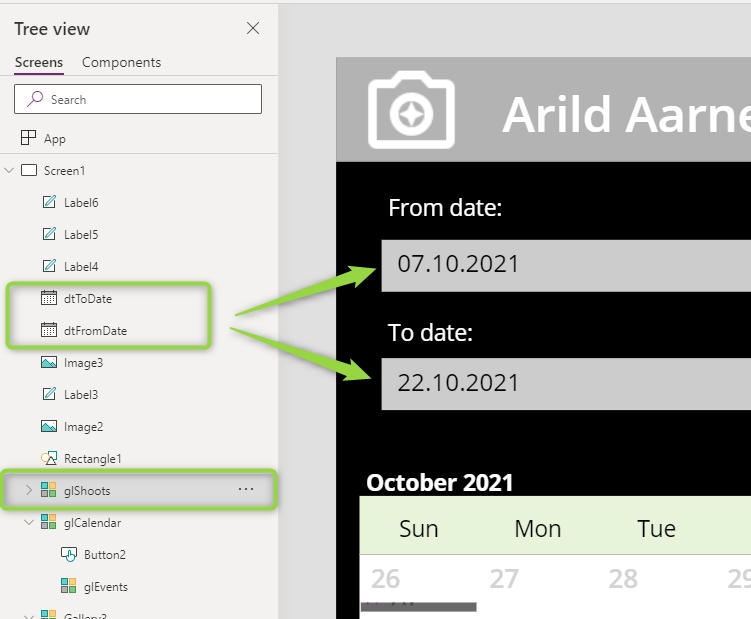Close the Tree view panel

tap(253, 28)
